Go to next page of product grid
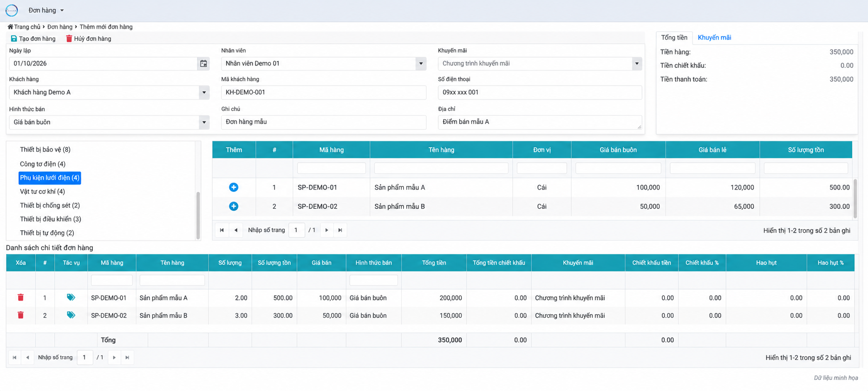This screenshot has width=868, height=391. pos(326,230)
